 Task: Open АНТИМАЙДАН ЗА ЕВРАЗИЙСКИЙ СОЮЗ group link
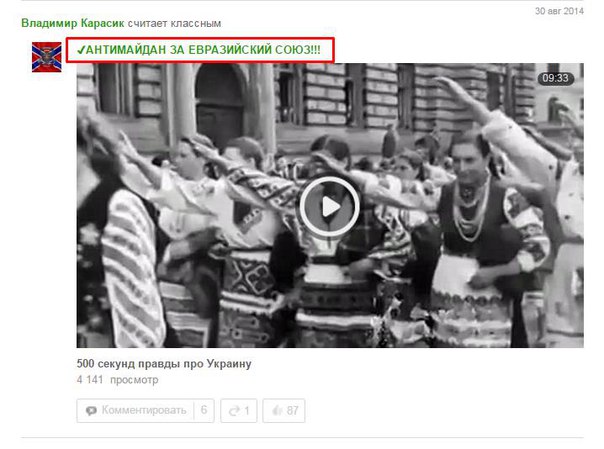point(199,50)
